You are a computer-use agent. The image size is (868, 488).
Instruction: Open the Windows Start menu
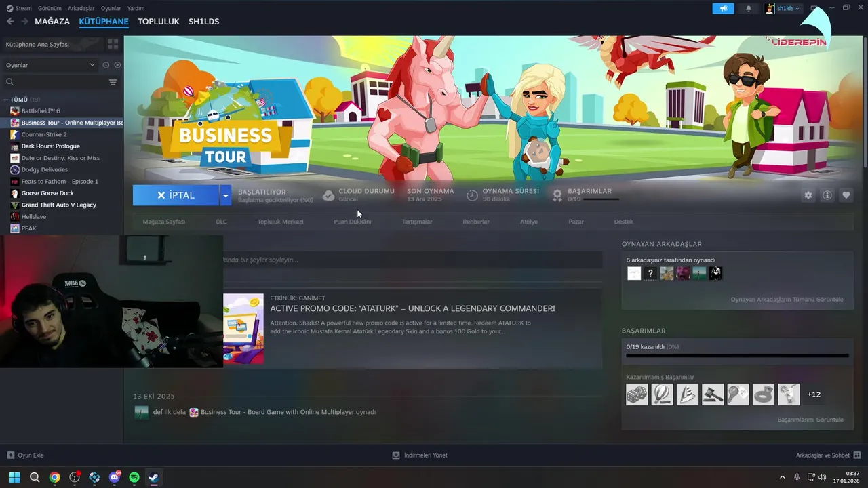[14, 477]
